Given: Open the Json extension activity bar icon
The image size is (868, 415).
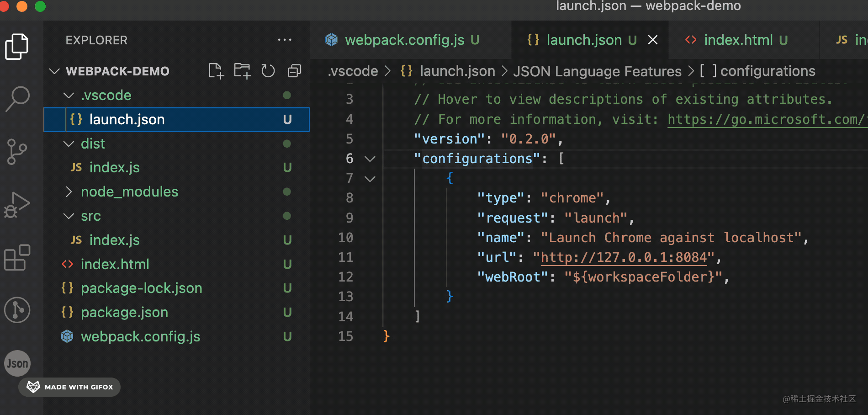Looking at the screenshot, I should click(x=17, y=363).
